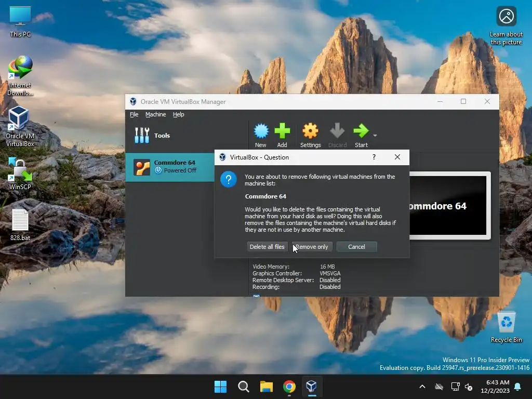Image resolution: width=532 pixels, height=399 pixels.
Task: Click the blue question mark dialog icon
Action: click(x=229, y=179)
